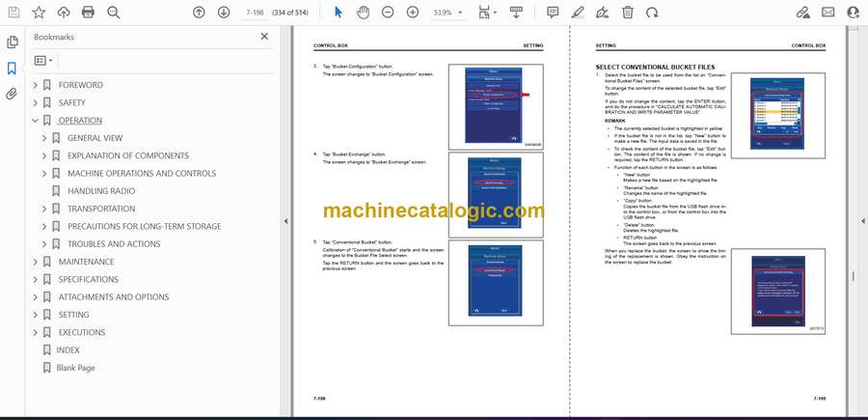Close the Bookmarks panel
The height and width of the screenshot is (420, 868).
click(264, 36)
